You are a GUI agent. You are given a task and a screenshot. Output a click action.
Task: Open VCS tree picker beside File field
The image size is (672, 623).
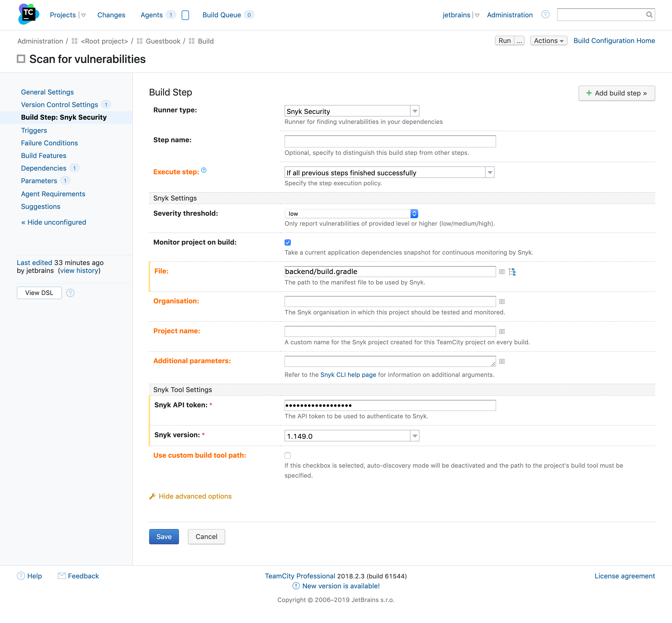(x=512, y=272)
